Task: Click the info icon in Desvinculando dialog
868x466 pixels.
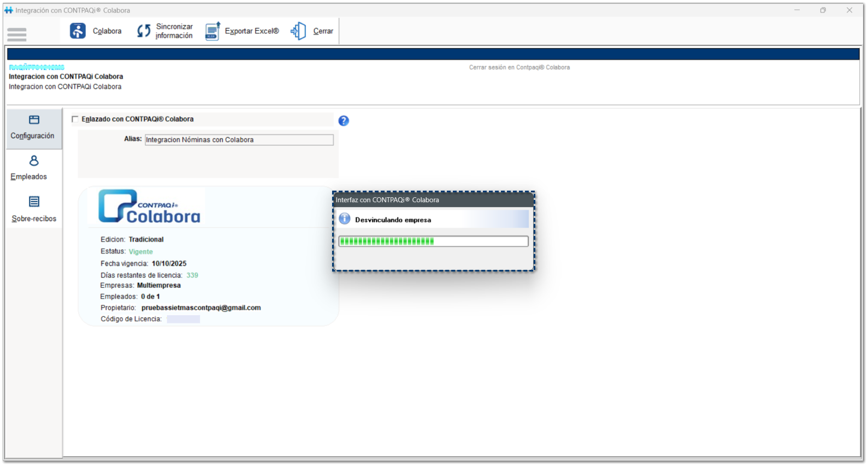Action: coord(345,219)
